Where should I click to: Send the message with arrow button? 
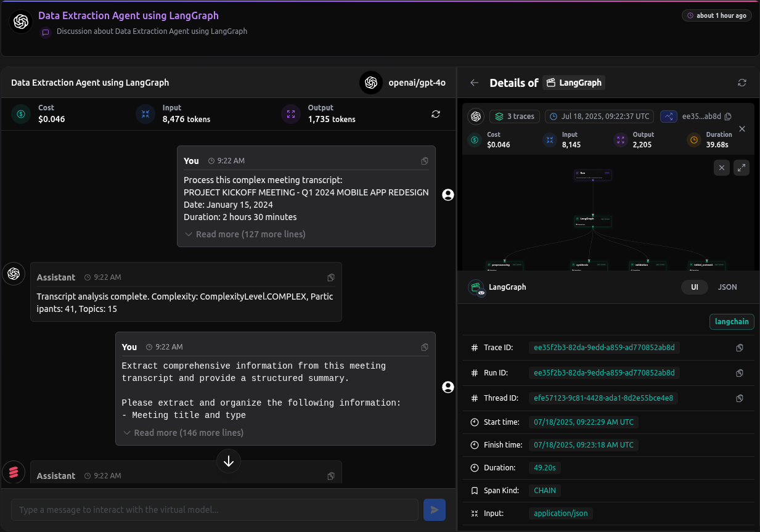[435, 510]
